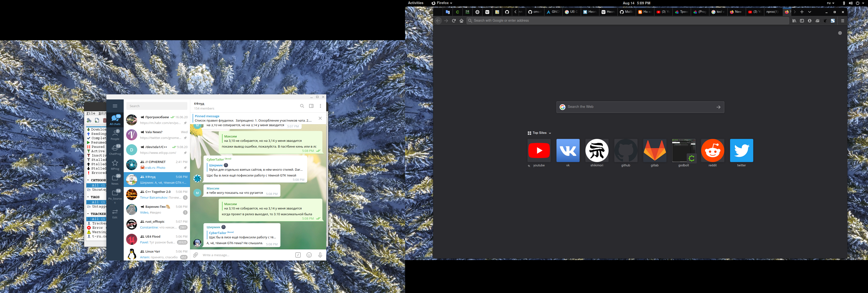This screenshot has width=868, height=293.
Task: Search within the КФлуд chat
Action: pos(302,106)
